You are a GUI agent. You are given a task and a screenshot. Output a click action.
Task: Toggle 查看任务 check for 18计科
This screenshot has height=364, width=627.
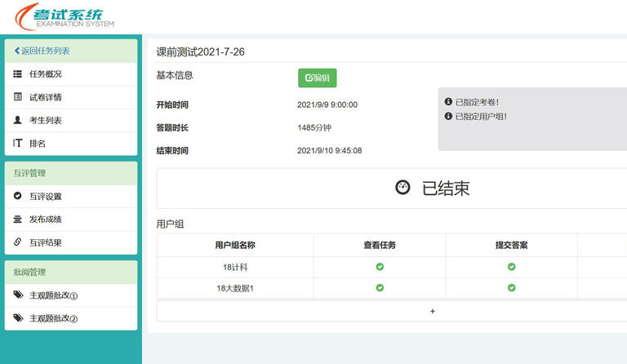click(x=380, y=267)
